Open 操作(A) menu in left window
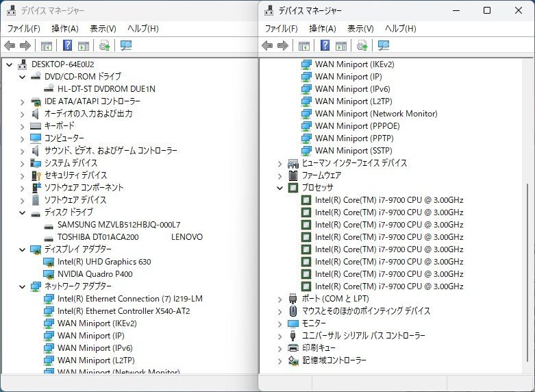 pos(65,29)
